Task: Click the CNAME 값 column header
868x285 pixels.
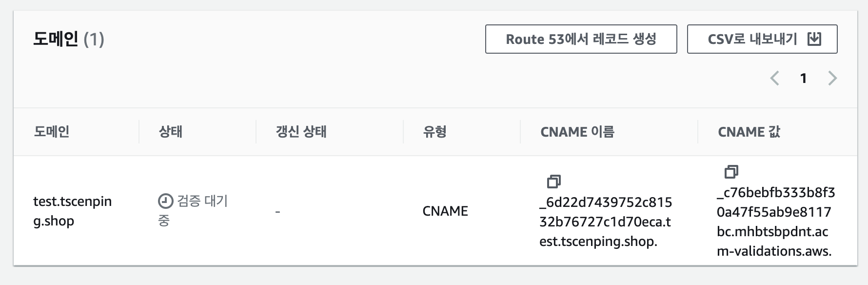Action: click(749, 132)
